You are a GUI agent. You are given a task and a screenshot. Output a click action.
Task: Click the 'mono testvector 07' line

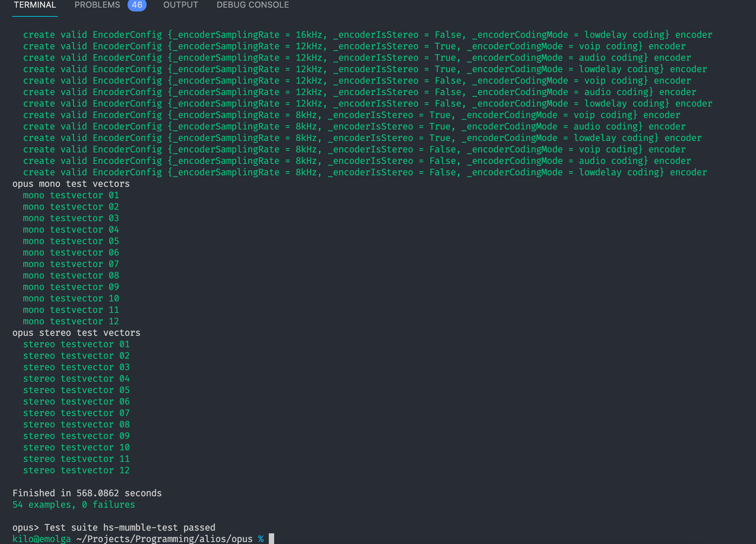[x=71, y=264]
